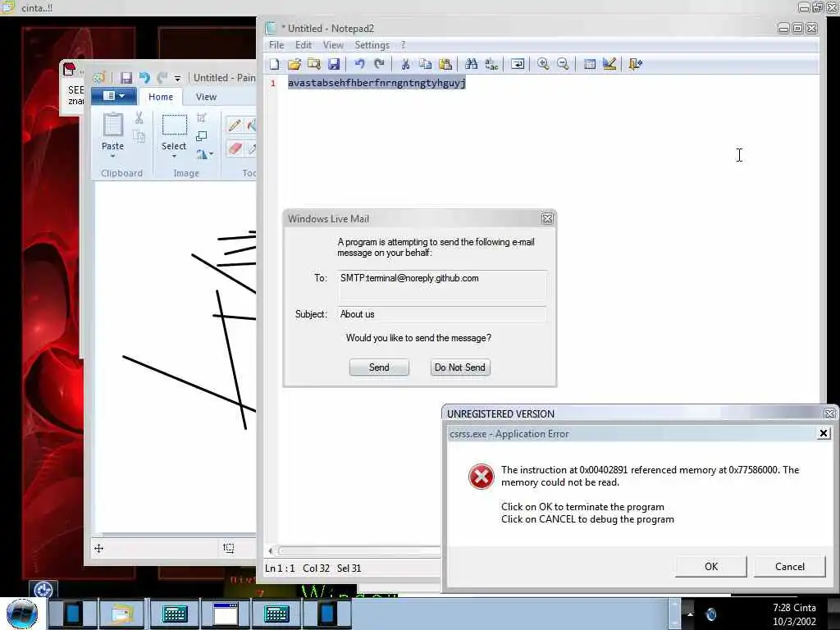Click the customize schemes icon in Notepad2
Image resolution: width=840 pixels, height=630 pixels.
(609, 64)
